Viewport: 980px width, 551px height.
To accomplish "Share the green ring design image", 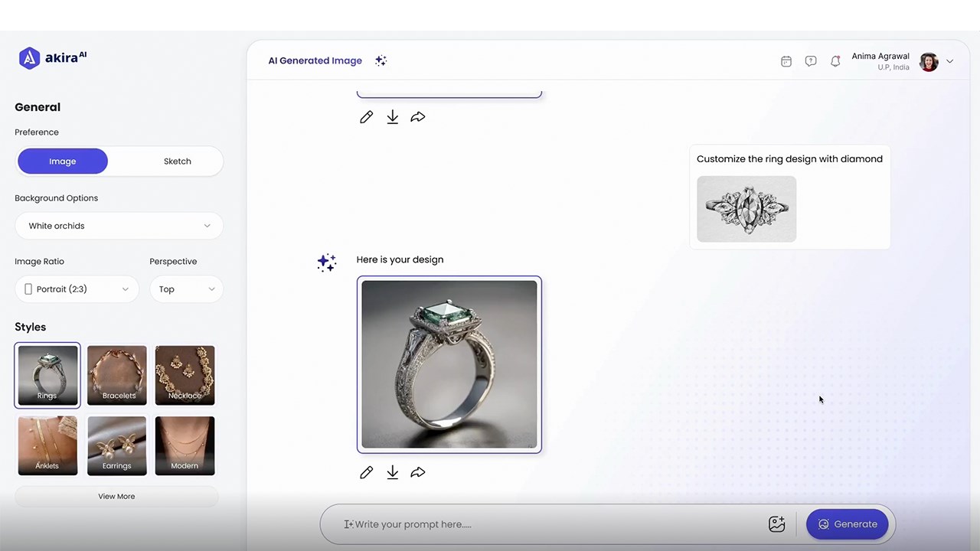I will click(x=417, y=472).
